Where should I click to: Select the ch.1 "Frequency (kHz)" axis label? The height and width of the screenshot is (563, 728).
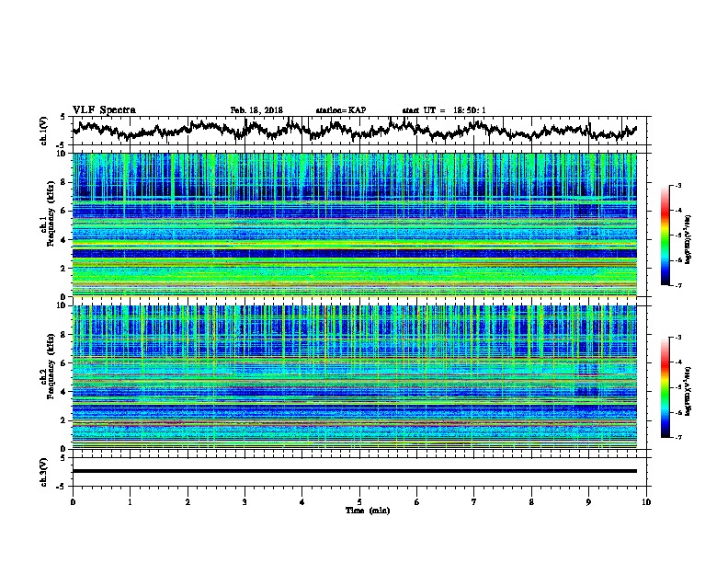51,213
